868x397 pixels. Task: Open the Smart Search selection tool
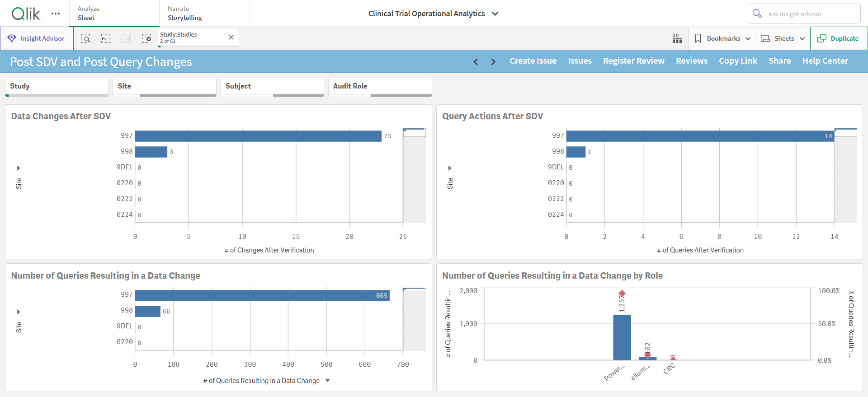click(85, 38)
